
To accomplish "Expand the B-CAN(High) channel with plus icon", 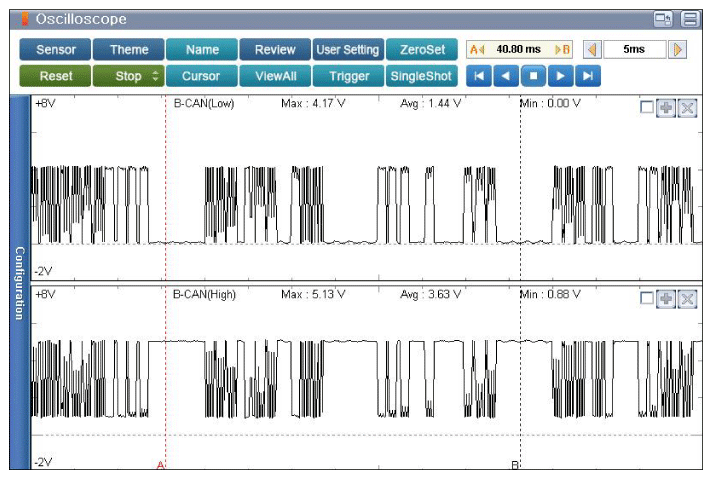I will [666, 299].
